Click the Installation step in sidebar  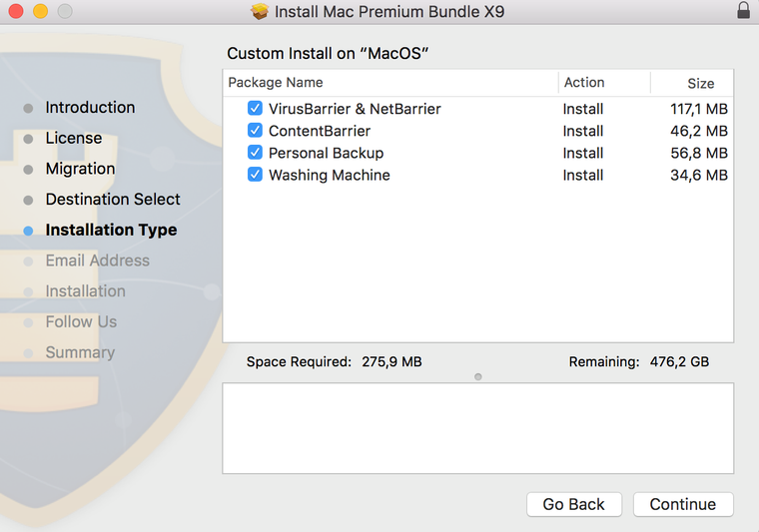[x=85, y=291]
